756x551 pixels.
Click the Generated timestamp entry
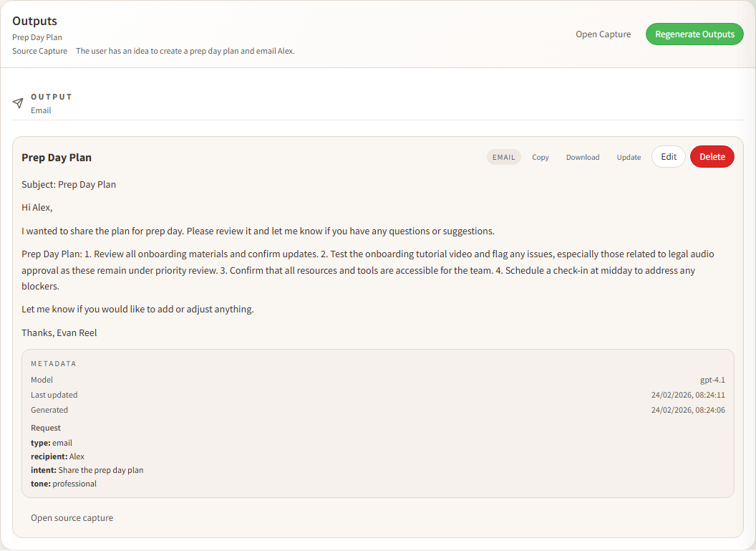point(687,410)
